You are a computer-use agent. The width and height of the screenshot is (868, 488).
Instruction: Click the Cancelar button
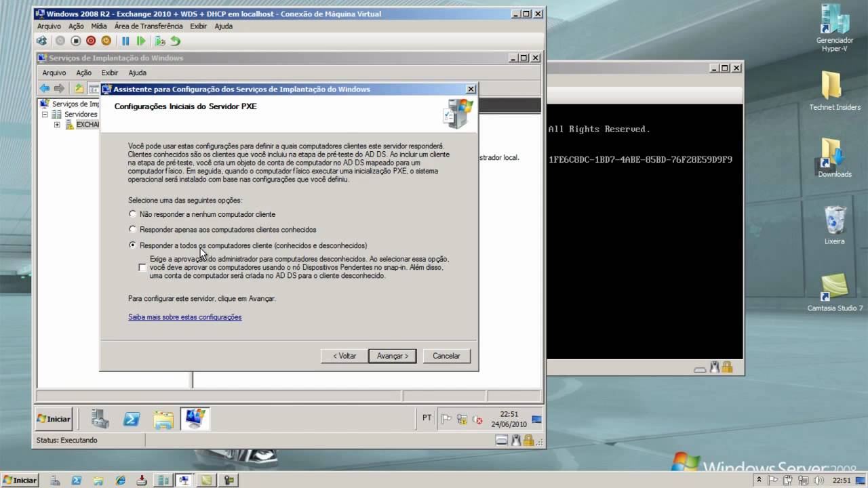(446, 356)
